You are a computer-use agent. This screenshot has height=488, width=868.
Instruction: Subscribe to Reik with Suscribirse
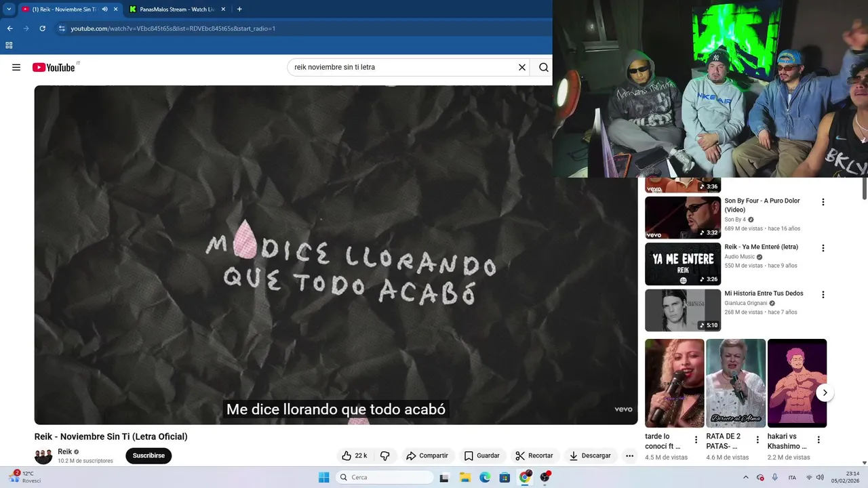pos(149,455)
